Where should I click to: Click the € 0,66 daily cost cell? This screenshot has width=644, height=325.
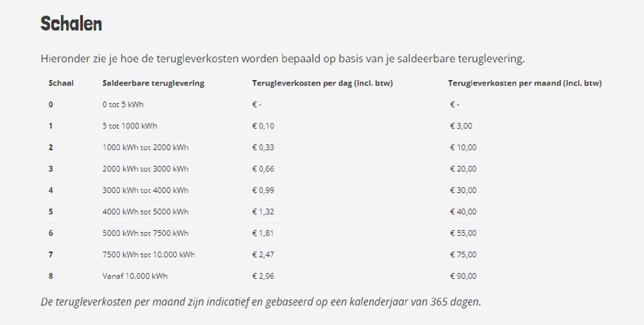tap(263, 169)
